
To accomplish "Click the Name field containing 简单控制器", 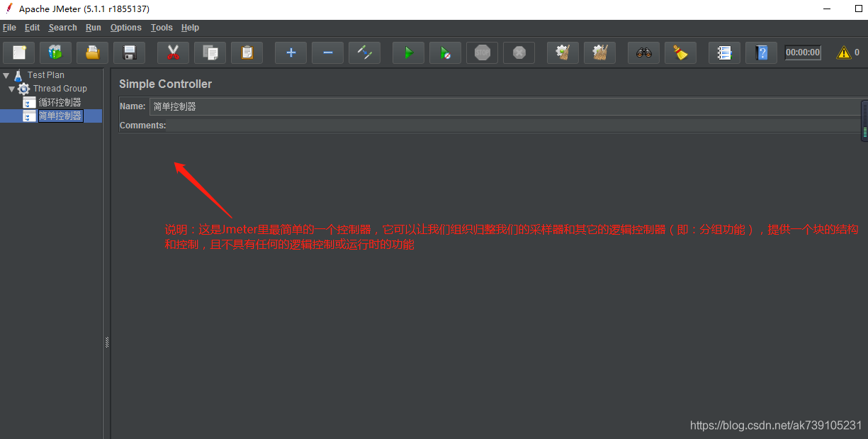I will tap(507, 106).
